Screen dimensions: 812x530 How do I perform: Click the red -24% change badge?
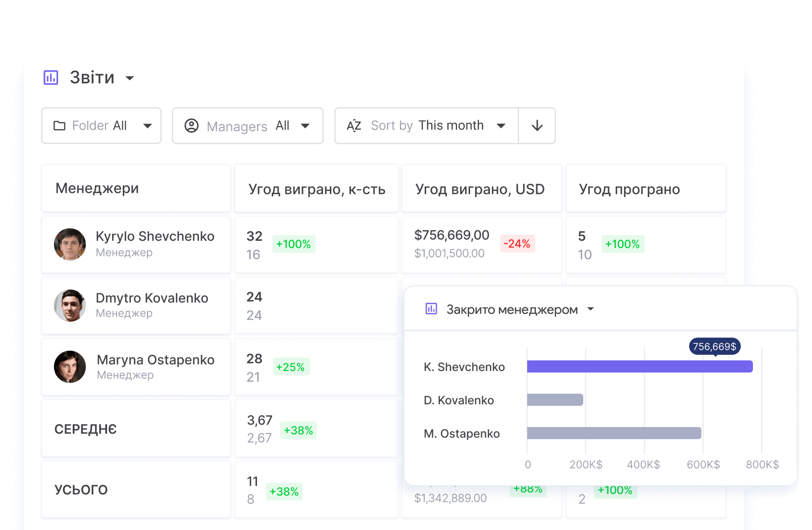pos(517,244)
